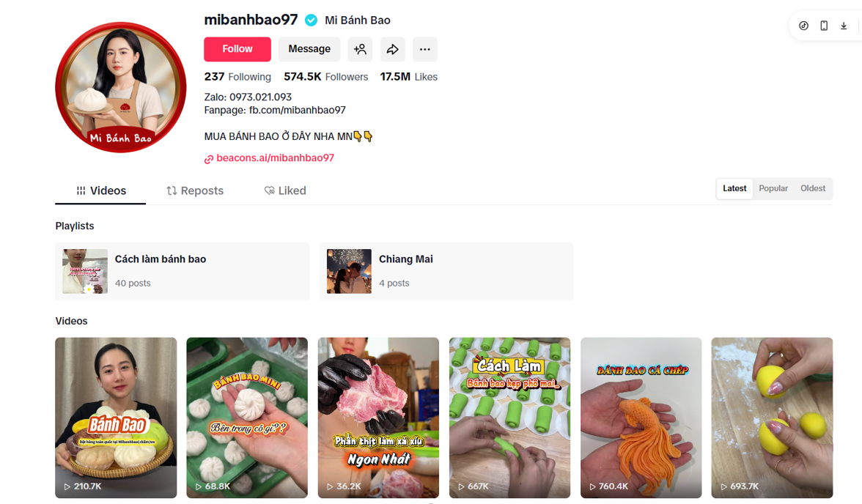Click the coin icon in top toolbar

[x=803, y=26]
